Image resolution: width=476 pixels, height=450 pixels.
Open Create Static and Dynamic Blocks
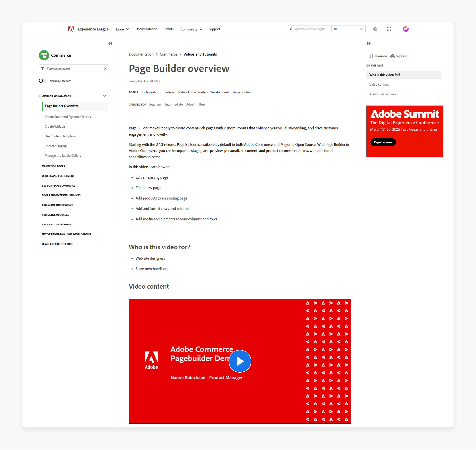click(x=68, y=117)
